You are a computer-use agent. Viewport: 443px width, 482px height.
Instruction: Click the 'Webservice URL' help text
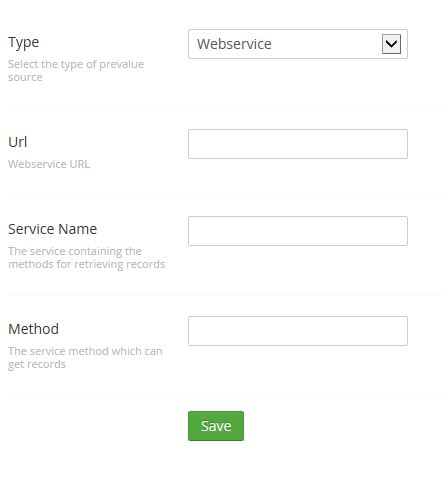tap(49, 164)
